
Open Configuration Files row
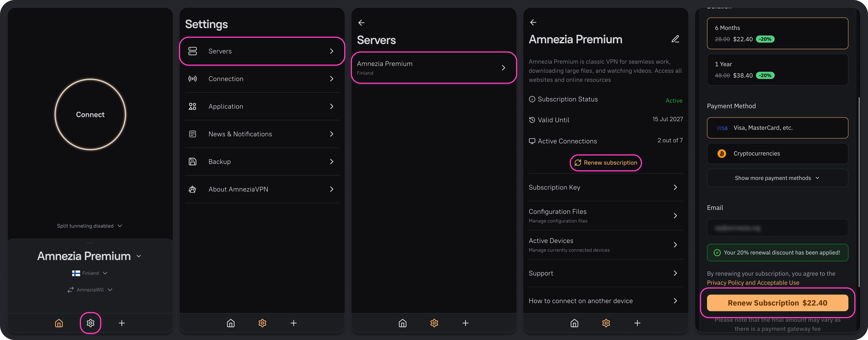click(606, 216)
